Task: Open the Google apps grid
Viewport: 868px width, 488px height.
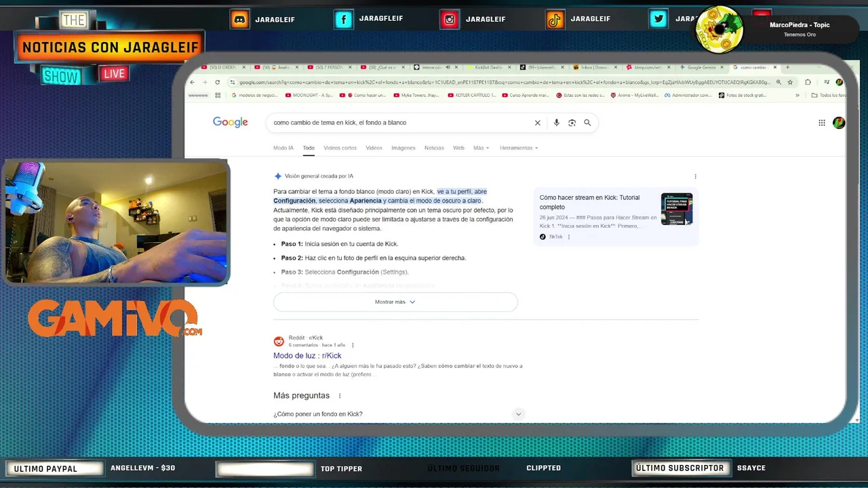Action: tap(822, 123)
